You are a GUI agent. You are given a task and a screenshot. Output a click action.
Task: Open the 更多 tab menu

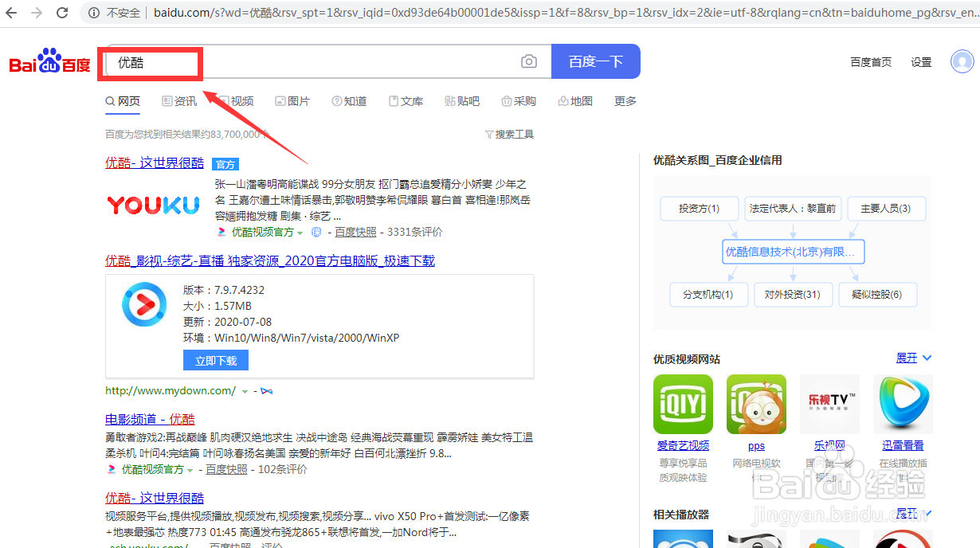click(625, 101)
